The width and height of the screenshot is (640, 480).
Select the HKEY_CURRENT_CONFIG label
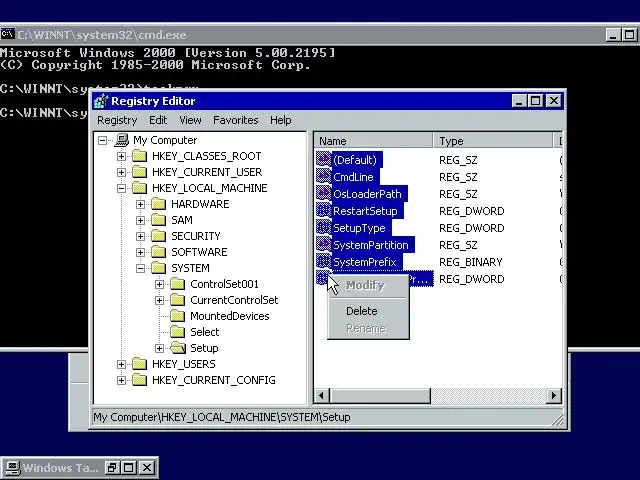pos(213,380)
